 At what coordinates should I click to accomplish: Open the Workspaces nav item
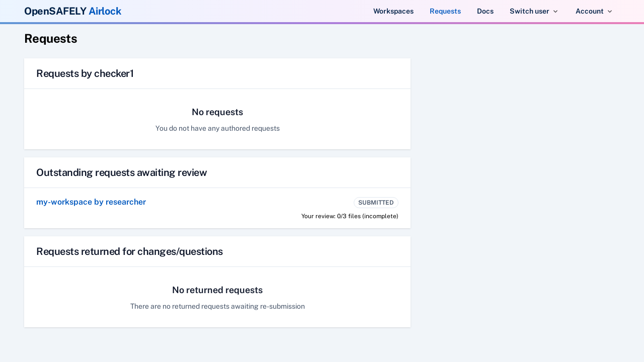click(x=393, y=11)
